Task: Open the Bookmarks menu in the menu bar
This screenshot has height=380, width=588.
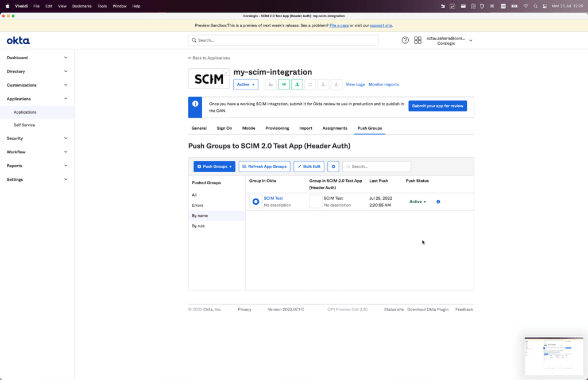Action: click(82, 6)
